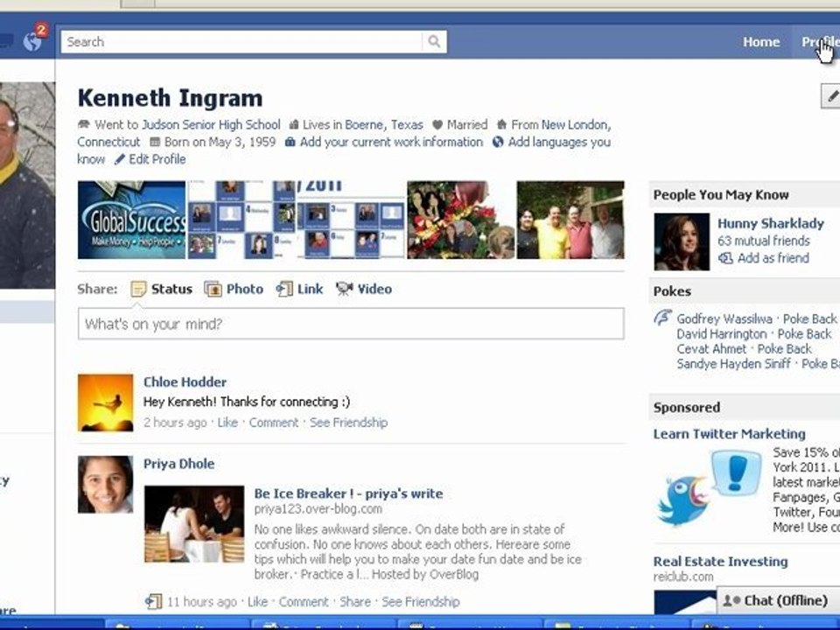The width and height of the screenshot is (840, 630).
Task: Click the search magnifier button
Action: click(x=435, y=42)
